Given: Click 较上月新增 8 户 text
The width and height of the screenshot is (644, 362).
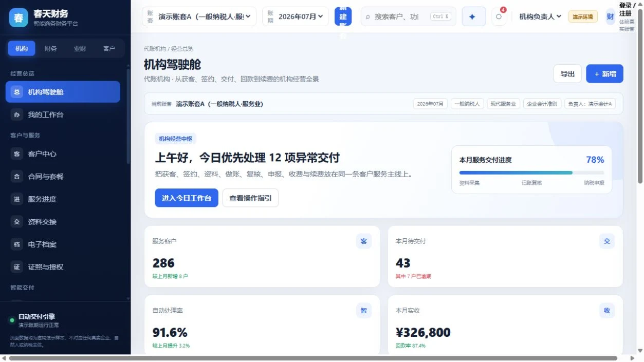Looking at the screenshot, I should pos(170,276).
